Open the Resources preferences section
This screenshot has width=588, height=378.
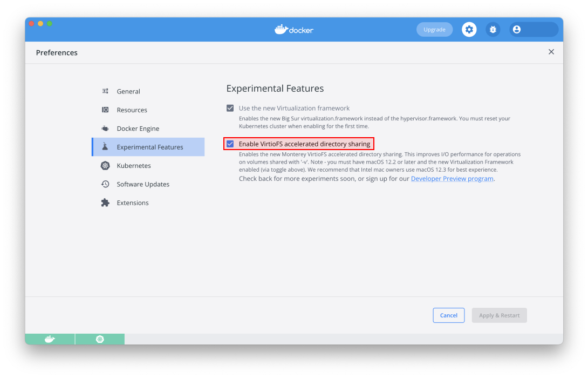[148, 110]
